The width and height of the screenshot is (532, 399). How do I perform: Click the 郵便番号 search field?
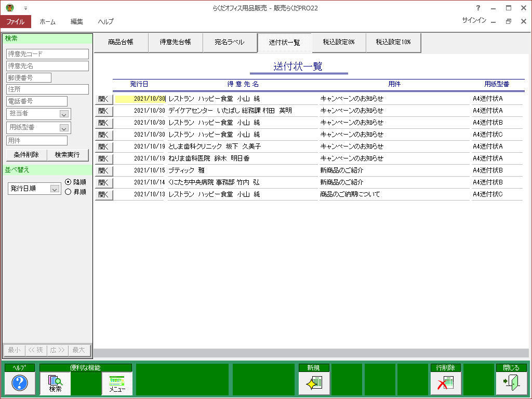tap(29, 78)
